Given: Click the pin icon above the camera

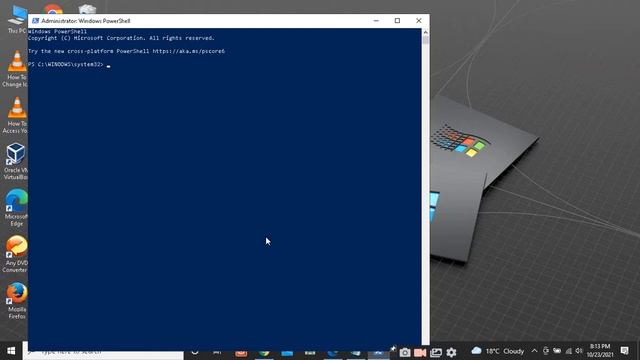Looking at the screenshot, I should [x=393, y=348].
